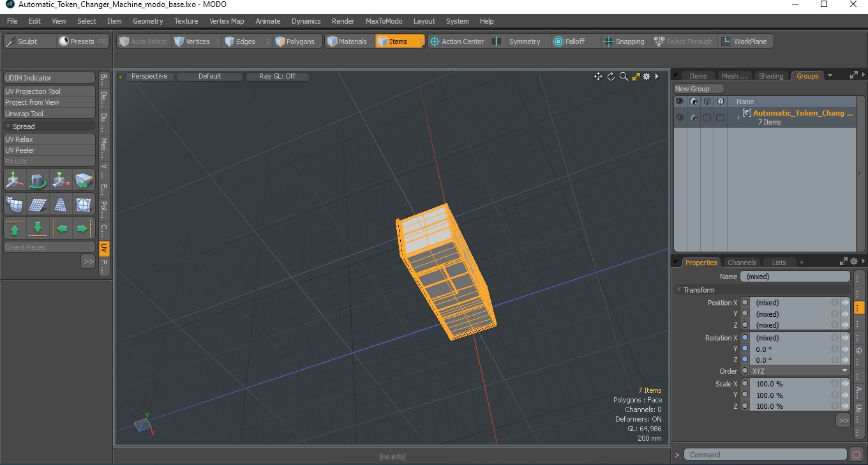Align UVs left with left arrow
This screenshot has height=465, width=868.
61,228
